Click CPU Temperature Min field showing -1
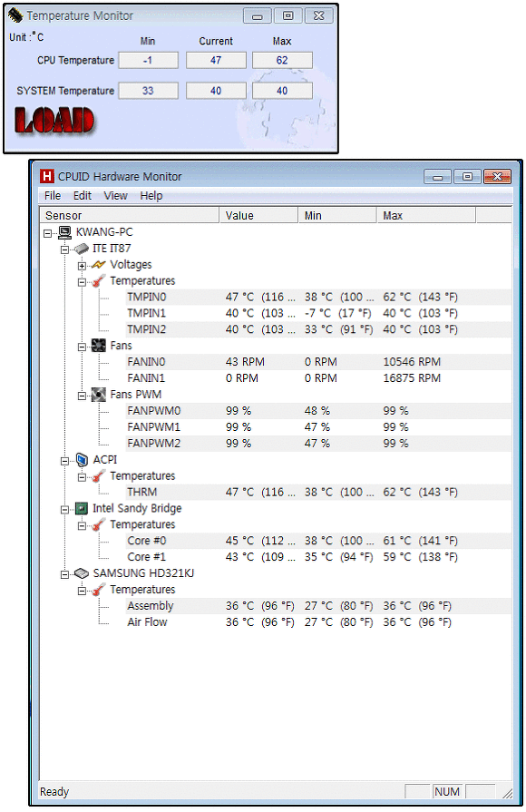 point(148,60)
